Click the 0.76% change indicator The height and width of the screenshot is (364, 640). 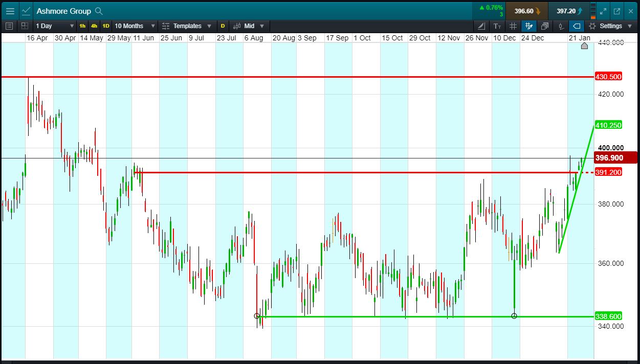pyautogui.click(x=491, y=8)
